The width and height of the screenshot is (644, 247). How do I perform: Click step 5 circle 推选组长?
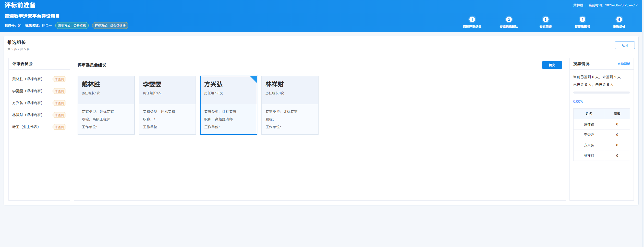(619, 19)
